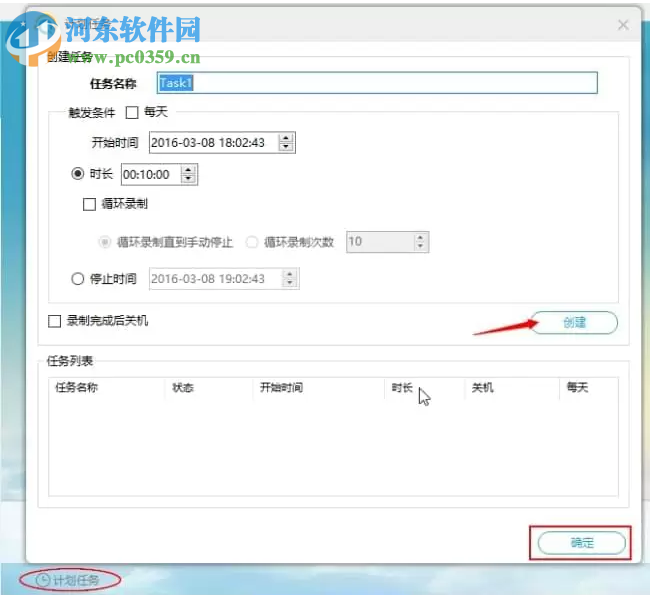Open 计划任务 scheduled task in main window
This screenshot has width=657, height=595.
tap(70, 580)
